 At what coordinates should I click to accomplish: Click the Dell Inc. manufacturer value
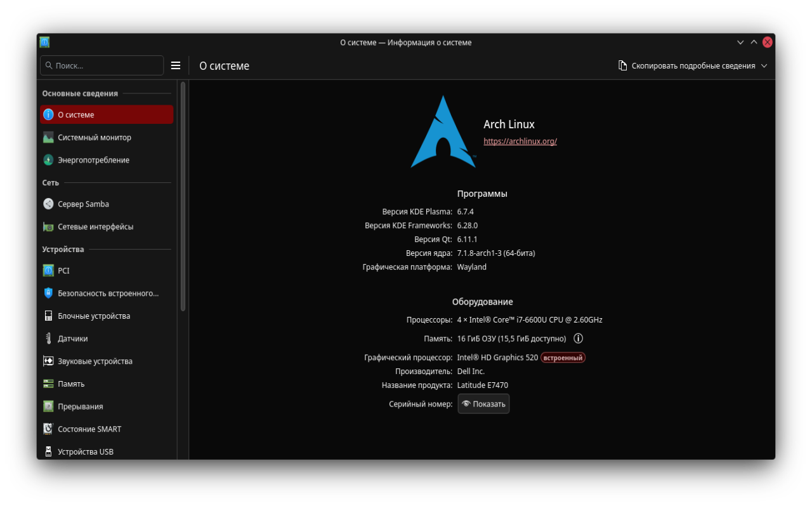point(471,371)
